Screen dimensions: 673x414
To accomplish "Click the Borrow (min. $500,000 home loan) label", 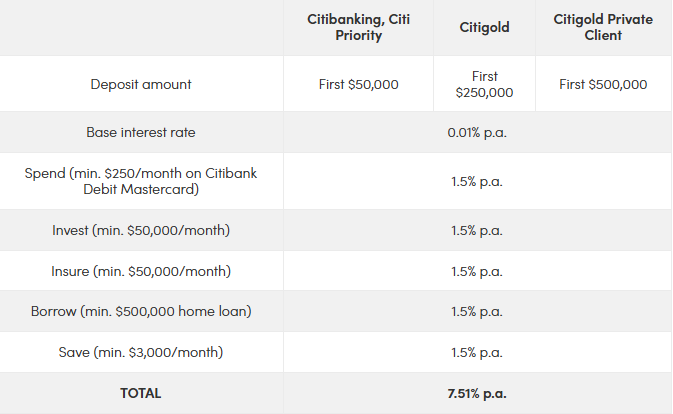I will (141, 311).
